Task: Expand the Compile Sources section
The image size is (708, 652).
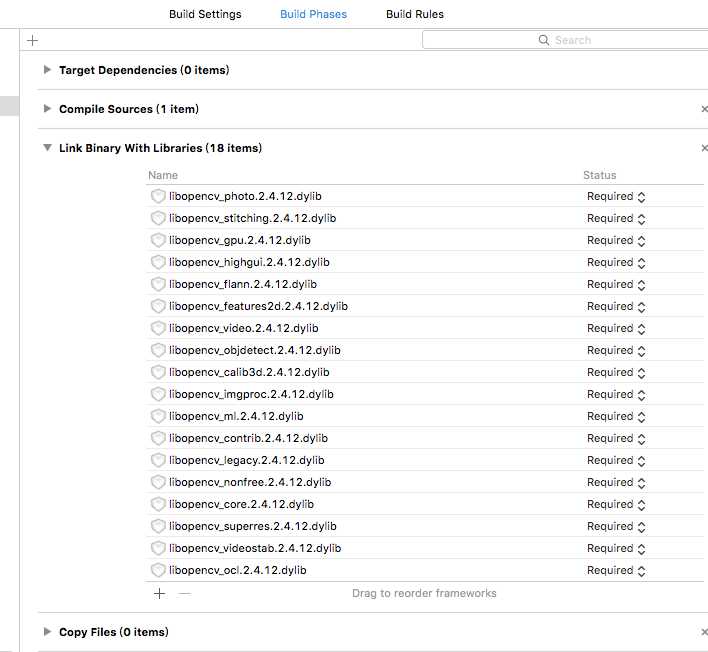Action: click(x=47, y=108)
